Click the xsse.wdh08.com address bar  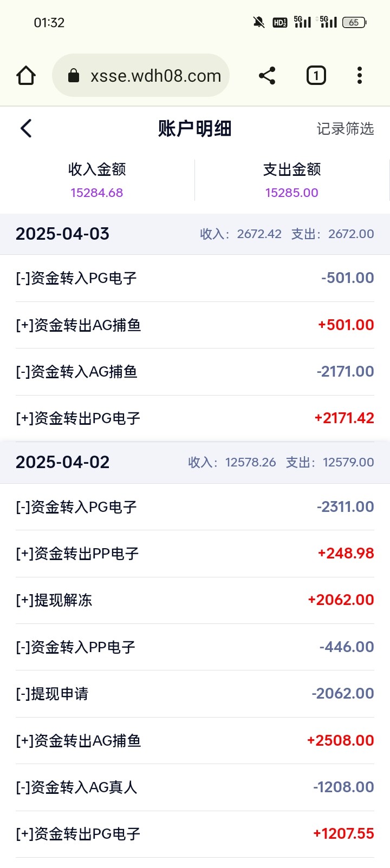(155, 76)
